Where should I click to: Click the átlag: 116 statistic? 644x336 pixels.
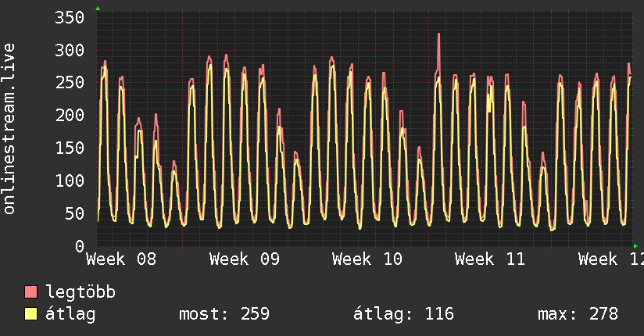[x=404, y=314]
